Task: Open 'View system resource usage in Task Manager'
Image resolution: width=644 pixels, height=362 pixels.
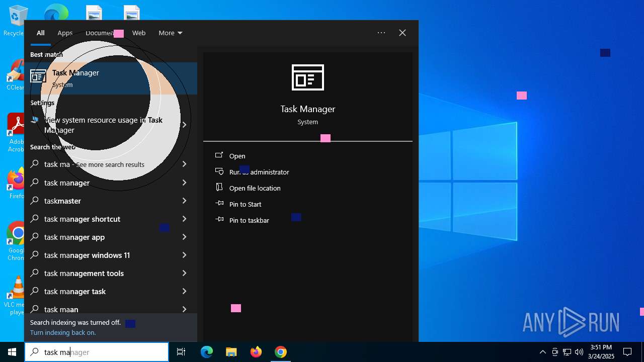Action: tap(103, 125)
